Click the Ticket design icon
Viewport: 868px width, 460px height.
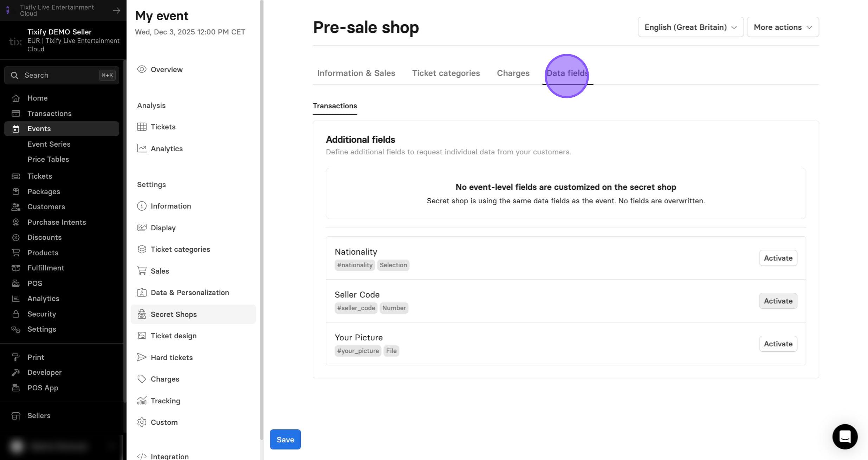[142, 336]
